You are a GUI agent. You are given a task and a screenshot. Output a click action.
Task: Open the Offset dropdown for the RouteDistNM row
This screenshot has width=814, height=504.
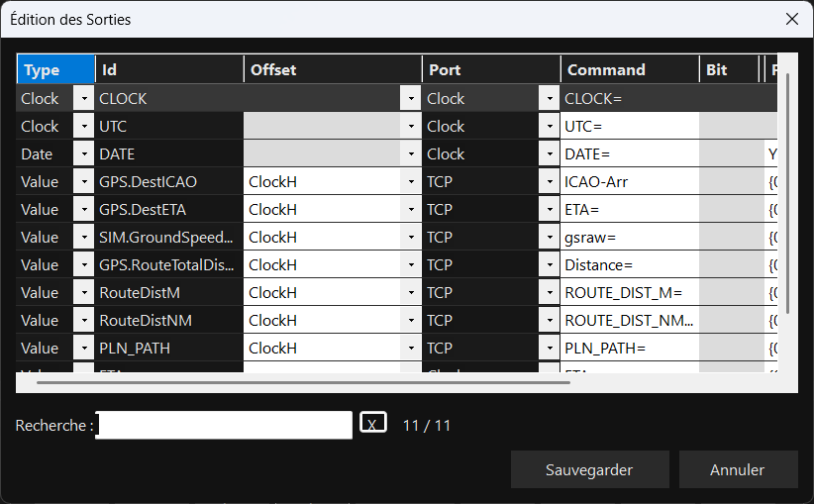(410, 320)
